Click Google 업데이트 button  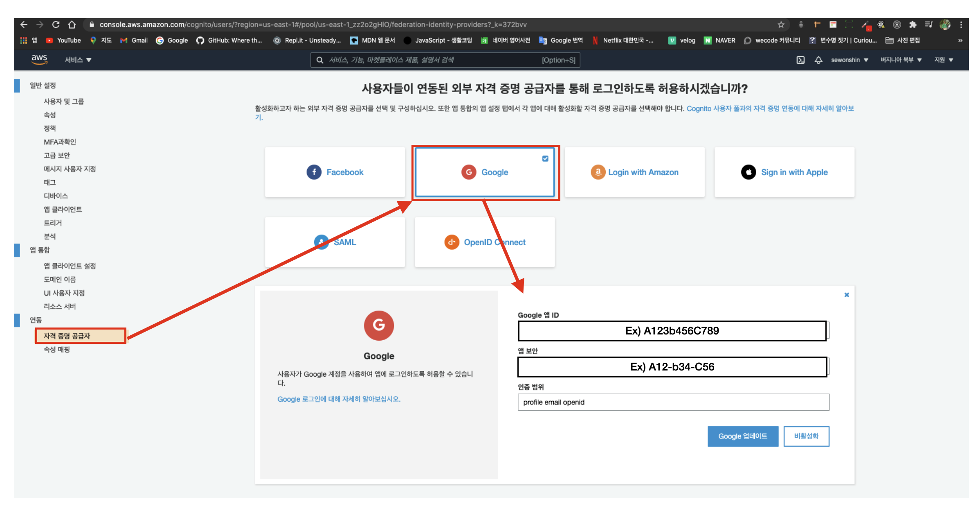pyautogui.click(x=743, y=436)
